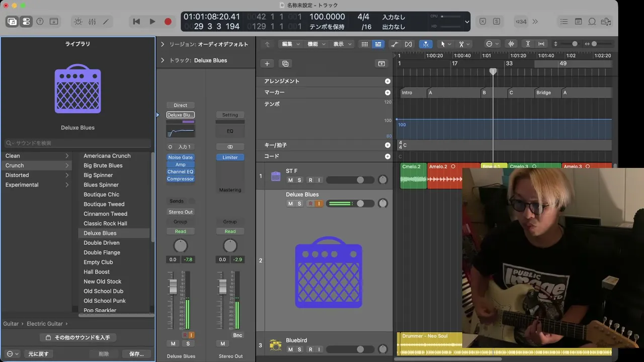Image resolution: width=644 pixels, height=362 pixels.
Task: Click the 元に戻す button
Action: (x=38, y=354)
